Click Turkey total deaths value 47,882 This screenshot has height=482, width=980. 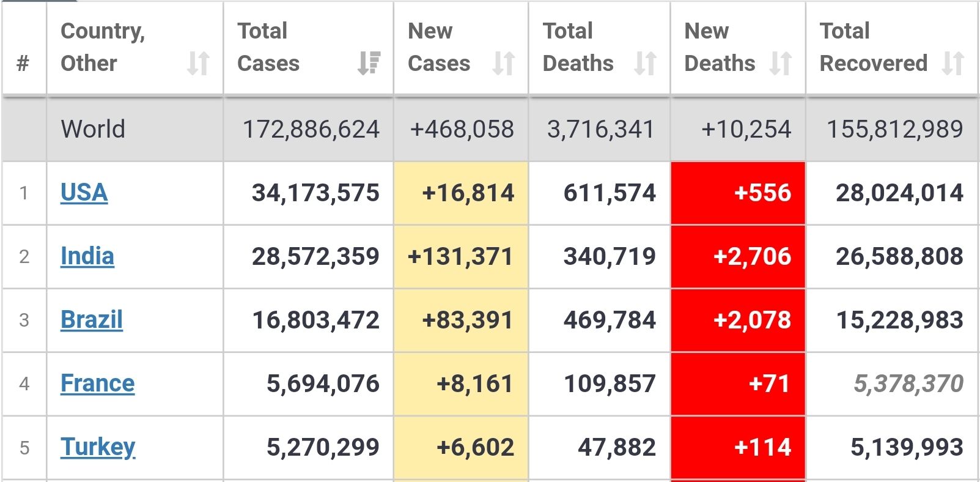617,447
